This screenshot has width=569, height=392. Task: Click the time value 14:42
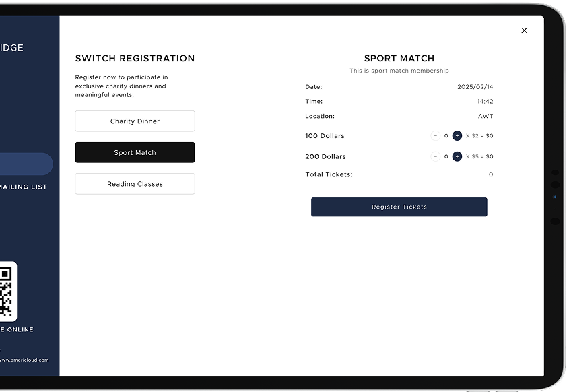[486, 102]
